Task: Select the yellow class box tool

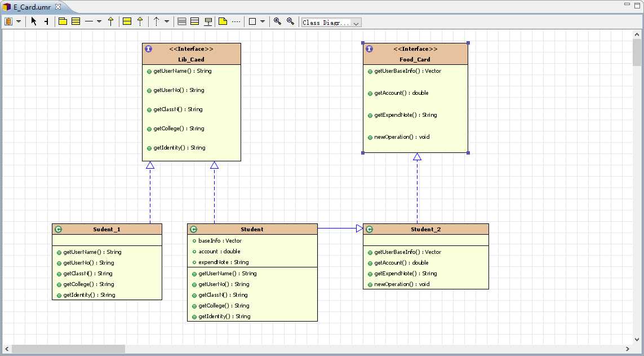Action: [76, 21]
